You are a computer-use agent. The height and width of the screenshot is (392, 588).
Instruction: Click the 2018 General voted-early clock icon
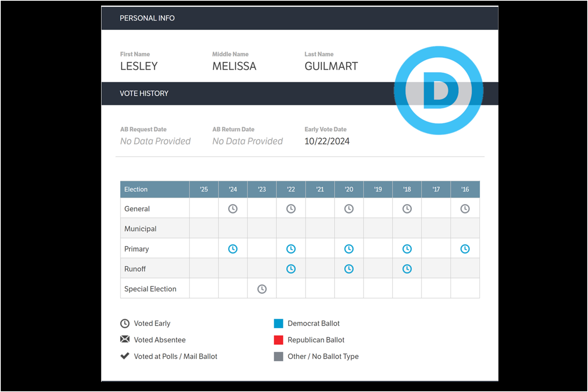407,209
